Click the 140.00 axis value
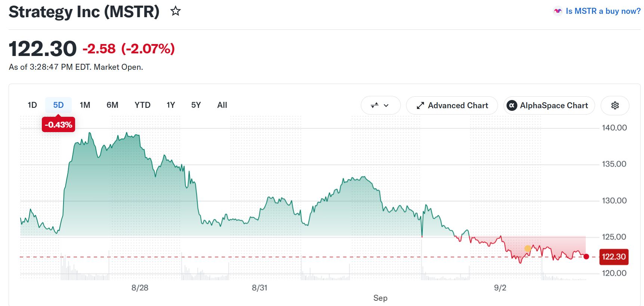The height and width of the screenshot is (306, 644). [x=614, y=128]
